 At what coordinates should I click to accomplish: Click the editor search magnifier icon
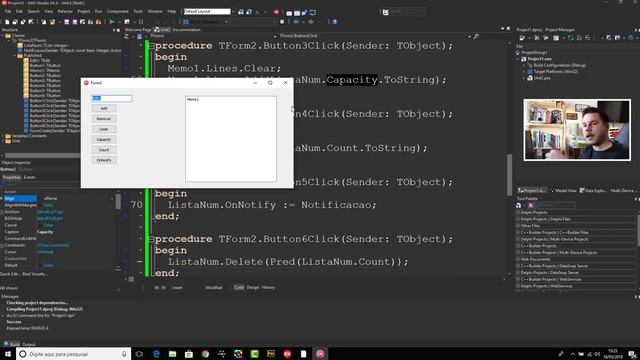coord(476,36)
